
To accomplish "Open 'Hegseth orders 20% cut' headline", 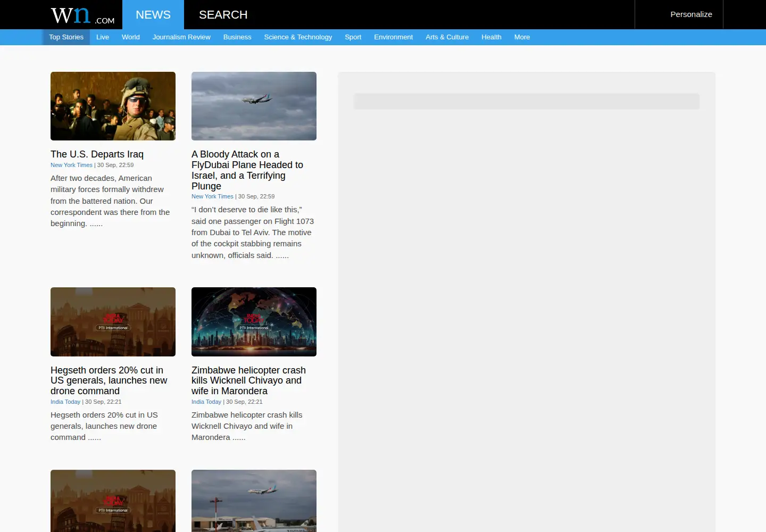I will [x=109, y=380].
